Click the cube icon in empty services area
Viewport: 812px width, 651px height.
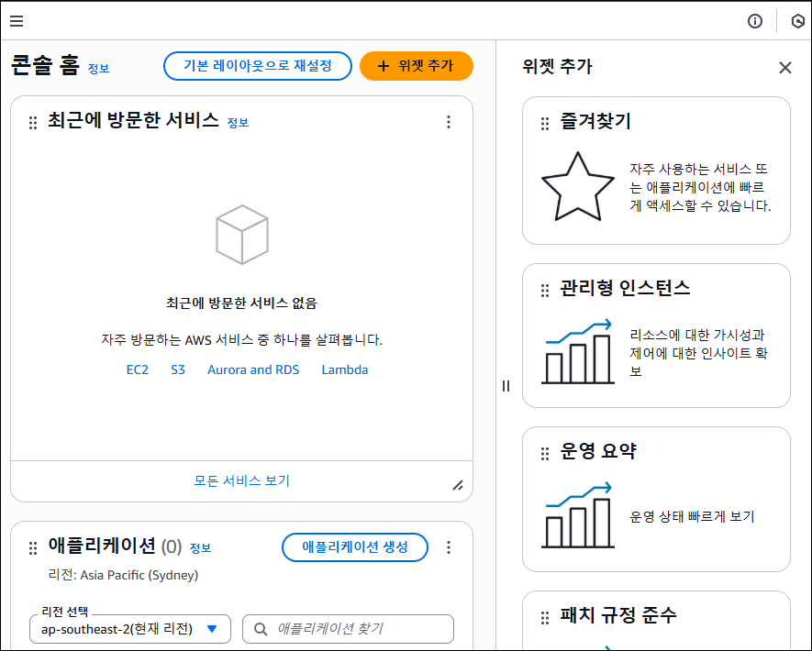[242, 235]
